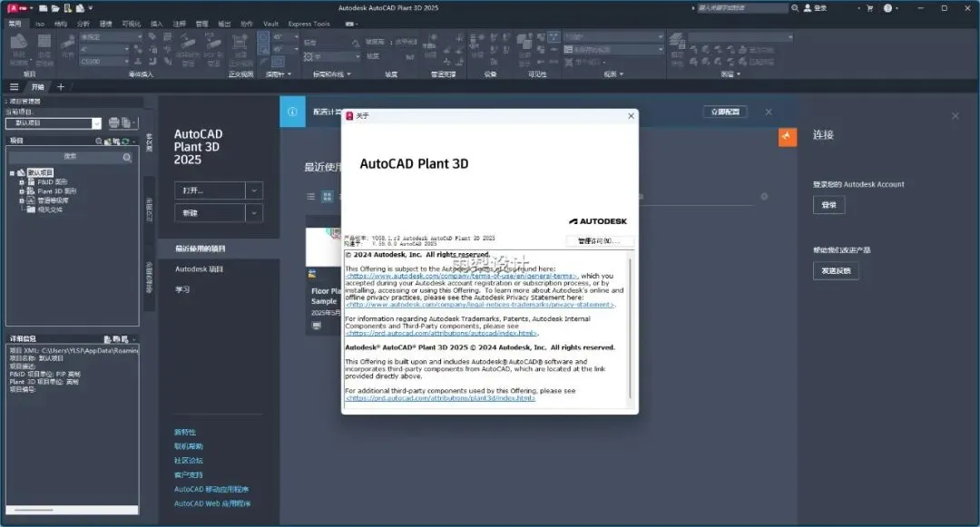Expand the 新建 dropdown arrow
This screenshot has height=527, width=980.
click(254, 213)
